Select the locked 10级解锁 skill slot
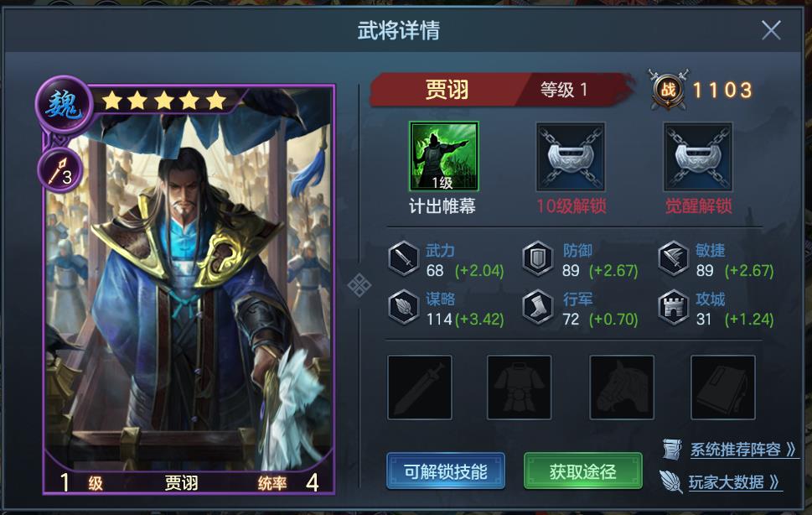 click(571, 157)
